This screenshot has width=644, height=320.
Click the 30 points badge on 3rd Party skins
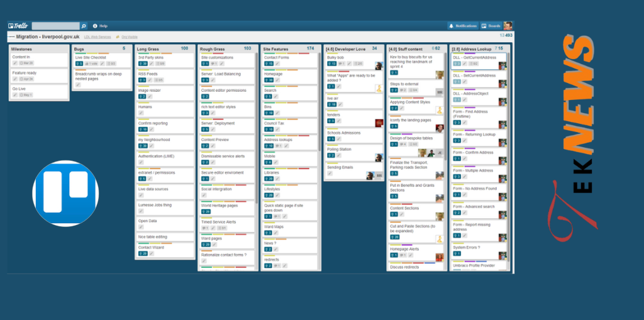(x=143, y=63)
